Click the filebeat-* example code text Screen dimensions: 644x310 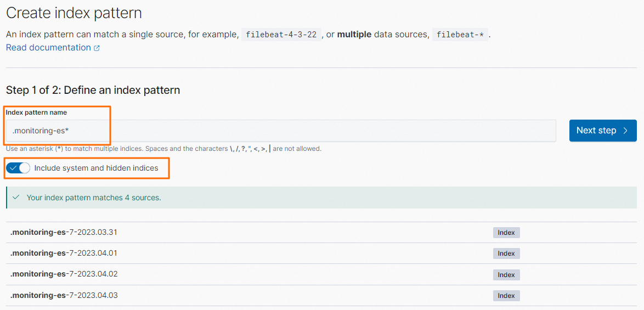(x=460, y=35)
